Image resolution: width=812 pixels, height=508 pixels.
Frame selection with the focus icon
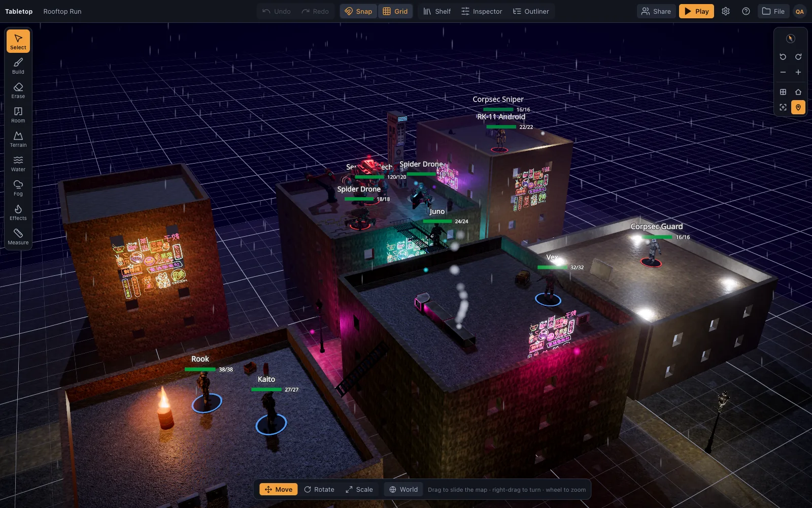(x=783, y=107)
